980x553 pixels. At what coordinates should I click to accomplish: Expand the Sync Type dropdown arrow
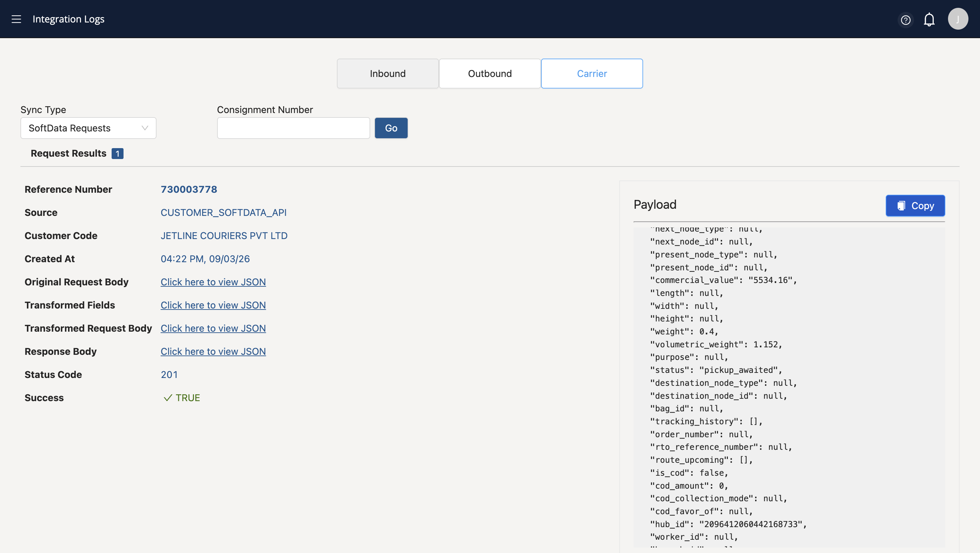(x=145, y=128)
